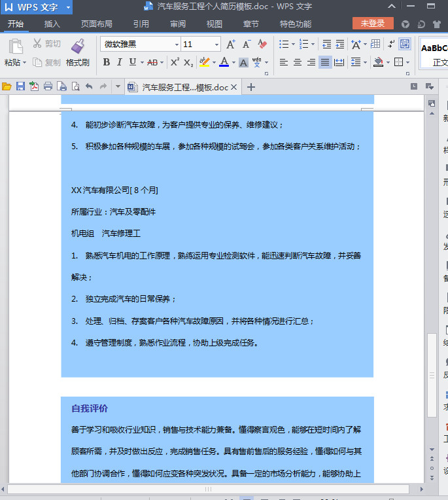Open the borders dropdown arrow

pos(408,63)
